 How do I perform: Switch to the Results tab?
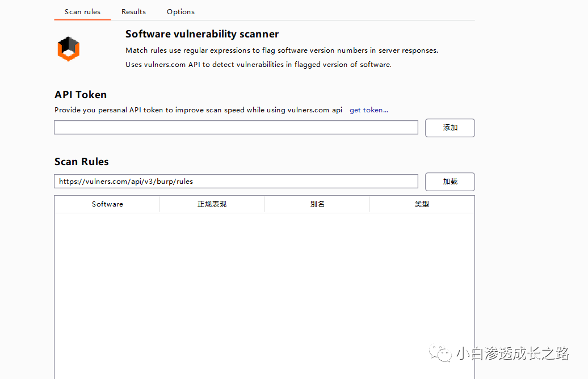point(133,11)
